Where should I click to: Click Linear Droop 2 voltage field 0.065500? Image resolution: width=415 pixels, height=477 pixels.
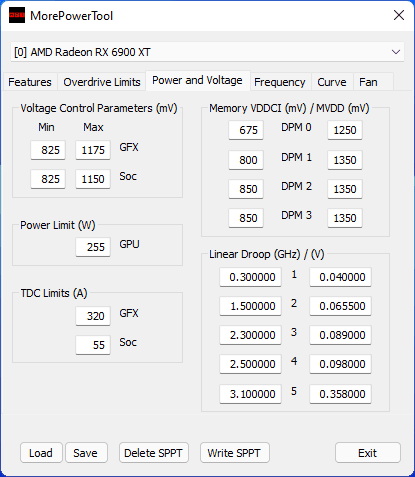340,306
